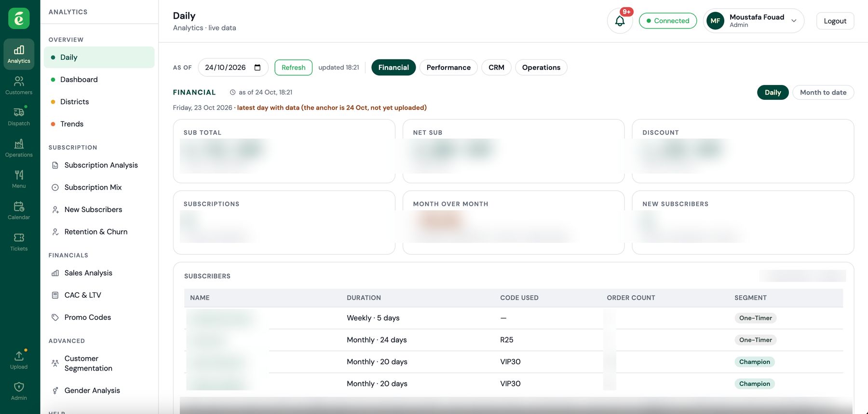
Task: Open the Calendar icon in sidebar
Action: (x=19, y=210)
